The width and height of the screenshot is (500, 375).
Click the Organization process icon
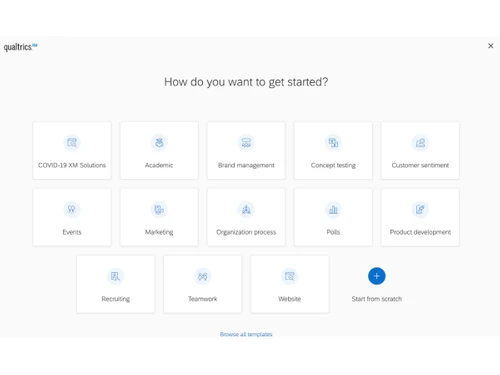pos(246,209)
